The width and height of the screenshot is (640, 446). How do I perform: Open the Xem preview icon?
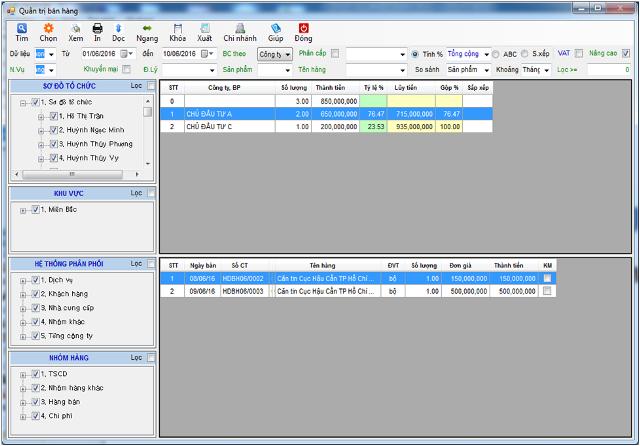coord(76,28)
